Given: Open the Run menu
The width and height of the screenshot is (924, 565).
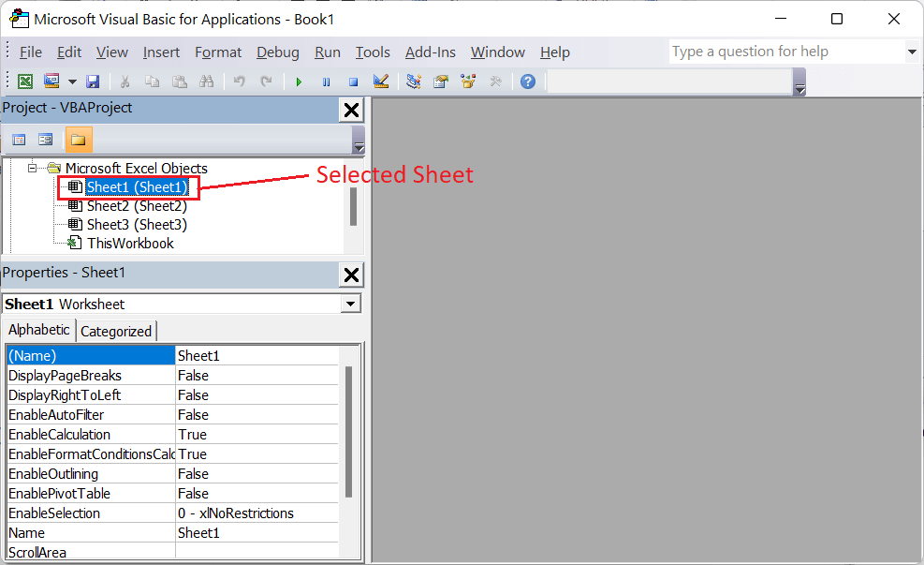Looking at the screenshot, I should pos(327,52).
